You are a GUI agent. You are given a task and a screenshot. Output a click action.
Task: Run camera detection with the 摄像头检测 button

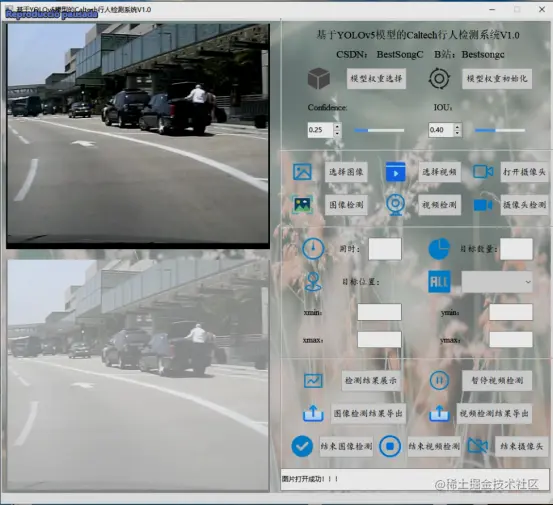coord(524,205)
